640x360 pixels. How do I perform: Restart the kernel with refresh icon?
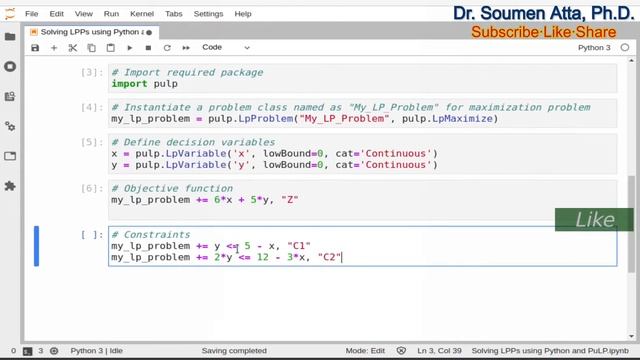click(x=167, y=48)
